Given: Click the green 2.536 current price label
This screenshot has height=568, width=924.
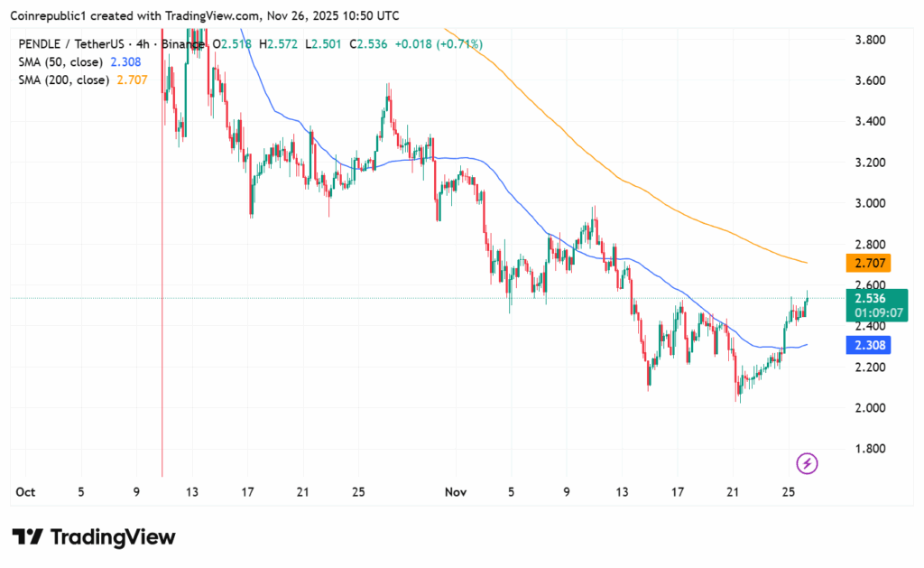Looking at the screenshot, I should coord(869,298).
